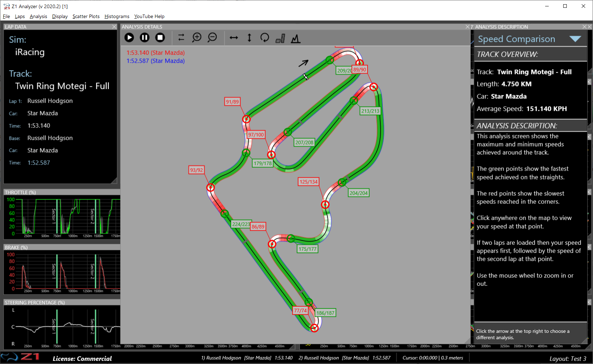Click the 209/20 maximum speed label
Screen dimensions: 593x364
pos(344,70)
